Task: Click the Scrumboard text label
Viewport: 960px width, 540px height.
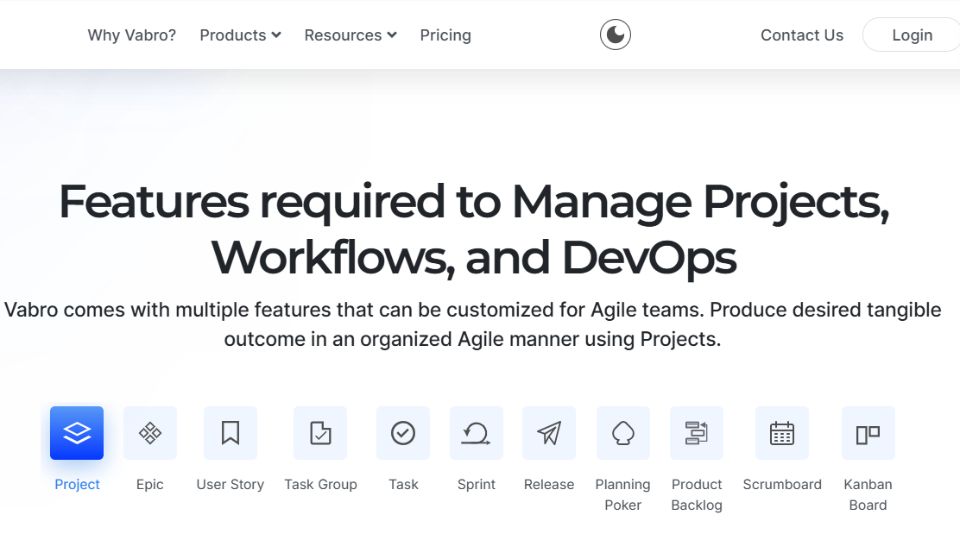Action: [782, 484]
